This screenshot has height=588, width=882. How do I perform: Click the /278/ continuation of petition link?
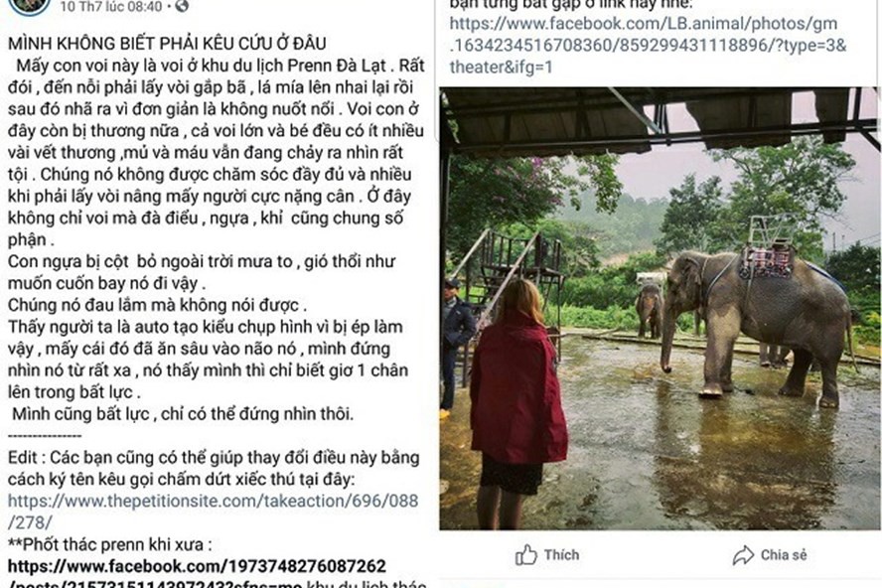coord(30,522)
